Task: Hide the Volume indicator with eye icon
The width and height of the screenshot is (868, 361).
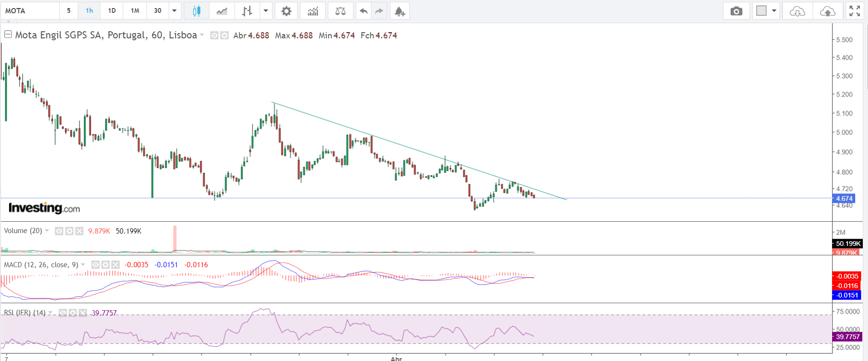Action: coord(59,231)
